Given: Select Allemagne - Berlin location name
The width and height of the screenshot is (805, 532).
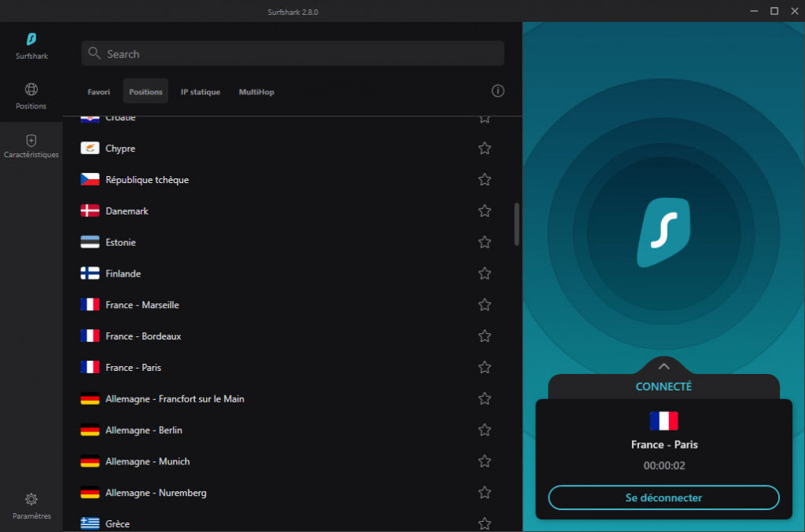Looking at the screenshot, I should click(x=144, y=430).
